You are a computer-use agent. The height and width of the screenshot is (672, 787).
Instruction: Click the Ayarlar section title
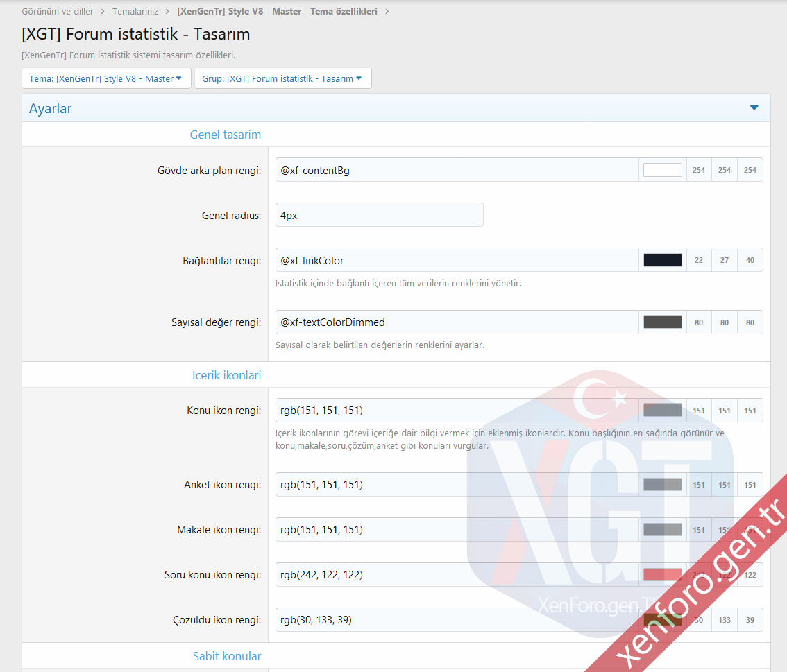point(50,108)
